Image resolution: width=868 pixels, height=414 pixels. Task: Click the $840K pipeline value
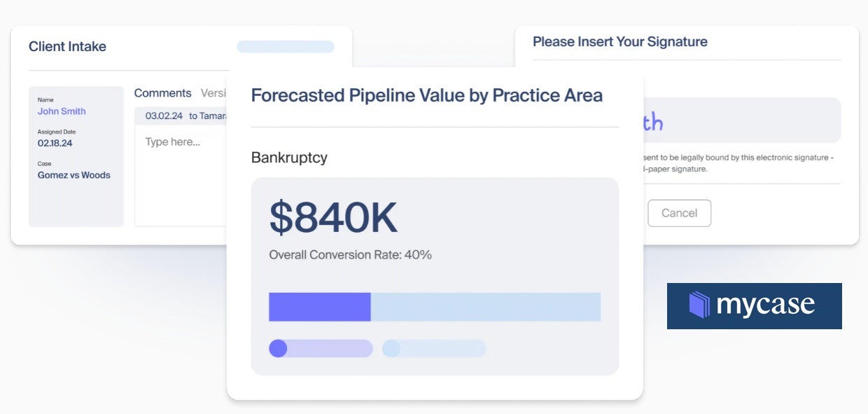pyautogui.click(x=333, y=218)
